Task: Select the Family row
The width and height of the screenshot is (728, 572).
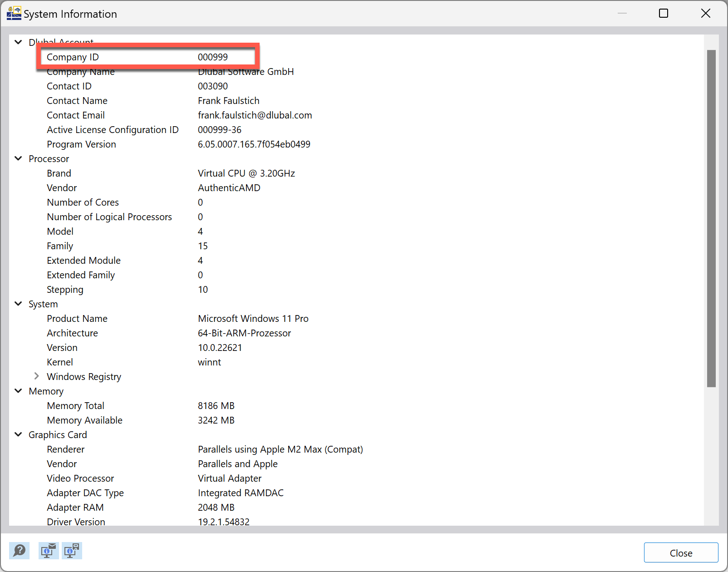Action: 356,246
